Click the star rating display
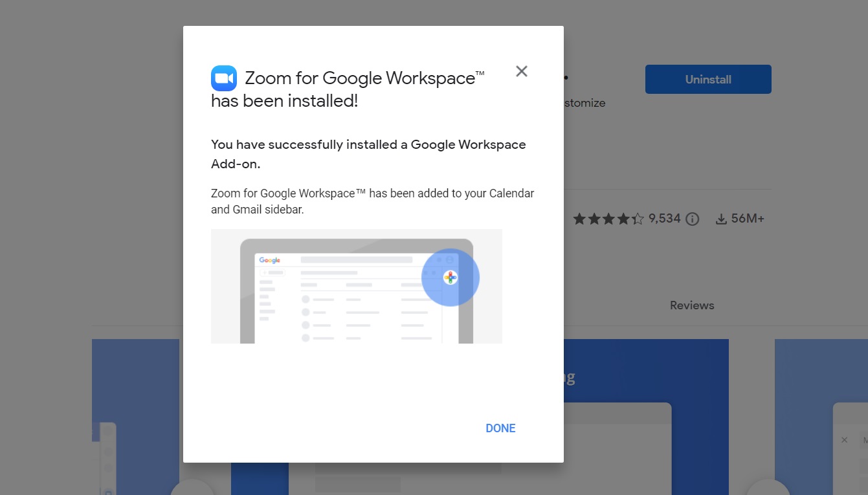 (608, 219)
